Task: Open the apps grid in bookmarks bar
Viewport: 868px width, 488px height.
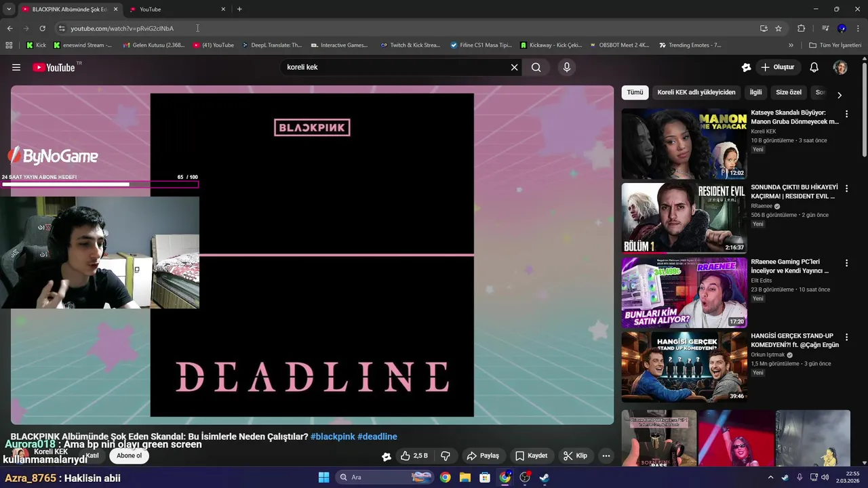Action: pos(9,45)
